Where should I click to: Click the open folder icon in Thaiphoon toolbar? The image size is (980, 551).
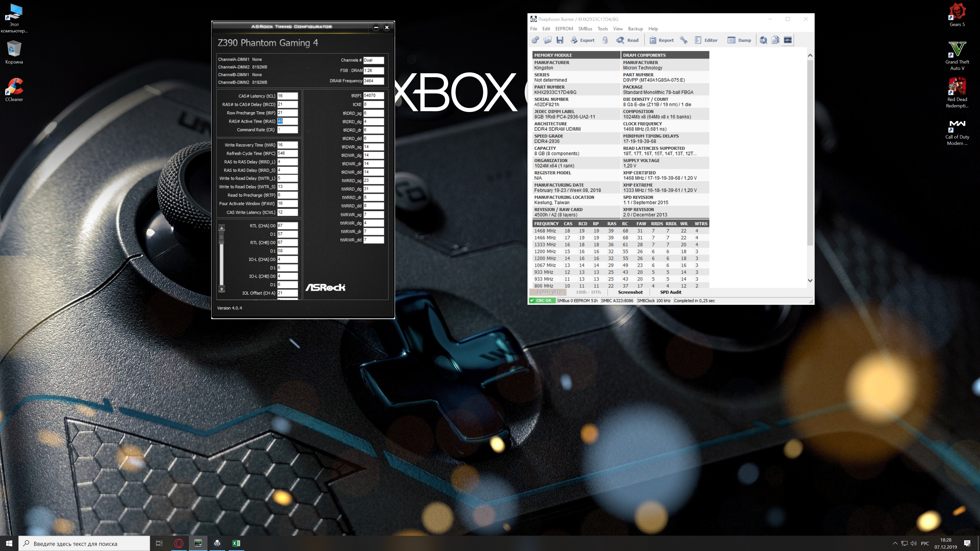(547, 40)
